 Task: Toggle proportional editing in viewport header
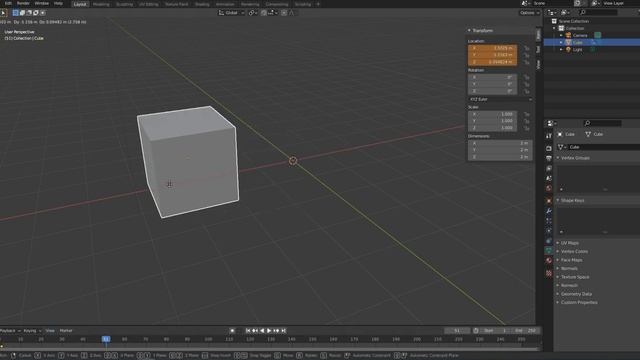[x=284, y=13]
